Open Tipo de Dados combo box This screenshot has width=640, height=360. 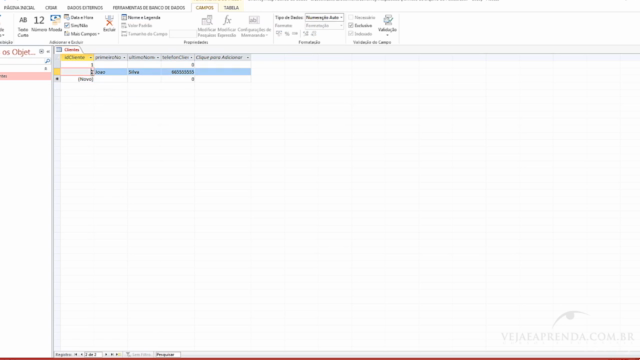[x=324, y=18]
